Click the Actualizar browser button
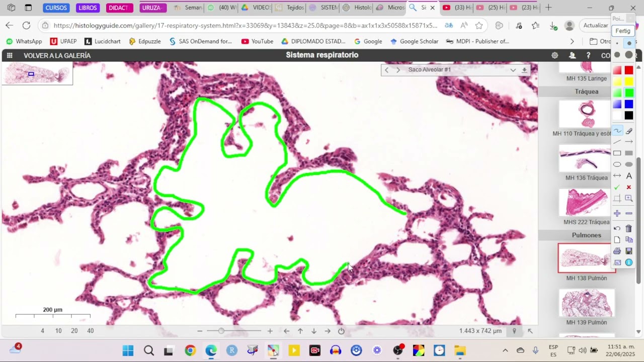Viewport: 644px width, 362px height. [x=596, y=25]
